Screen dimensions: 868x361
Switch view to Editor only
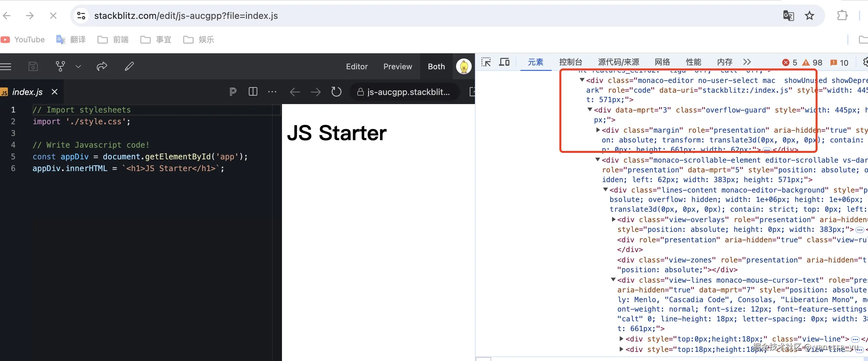click(x=356, y=66)
